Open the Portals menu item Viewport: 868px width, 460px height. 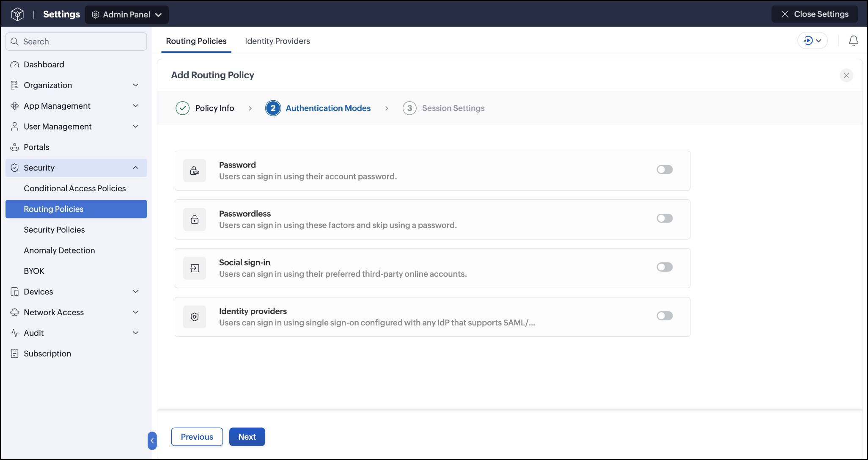pyautogui.click(x=76, y=147)
